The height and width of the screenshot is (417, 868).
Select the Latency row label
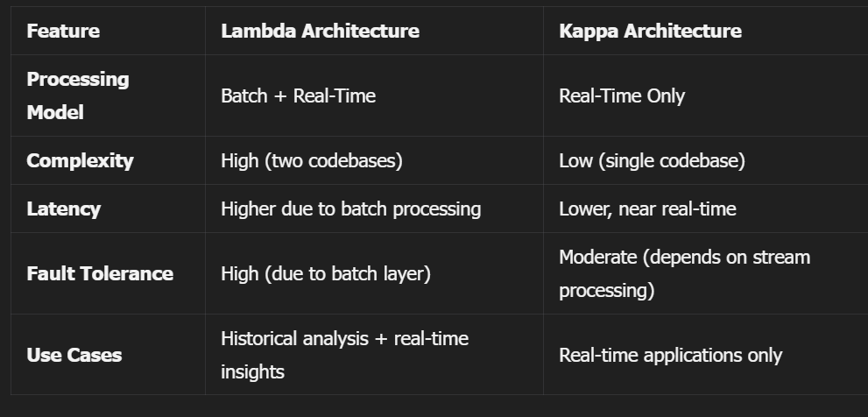pyautogui.click(x=64, y=208)
